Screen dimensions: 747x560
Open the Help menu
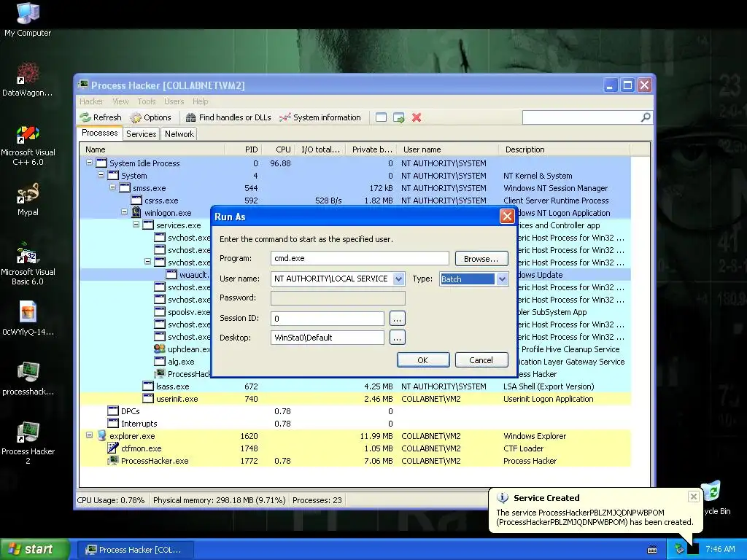[201, 101]
